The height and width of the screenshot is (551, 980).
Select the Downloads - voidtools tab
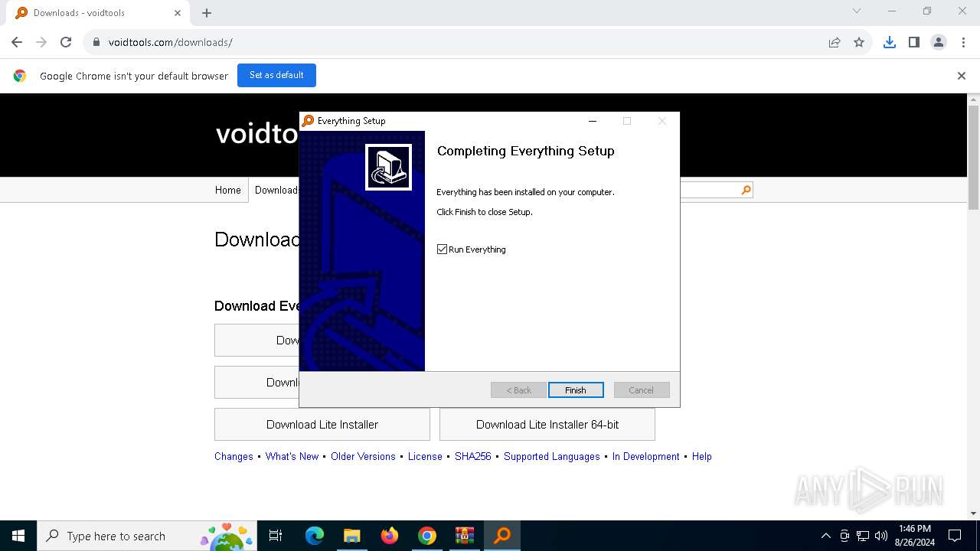[98, 13]
